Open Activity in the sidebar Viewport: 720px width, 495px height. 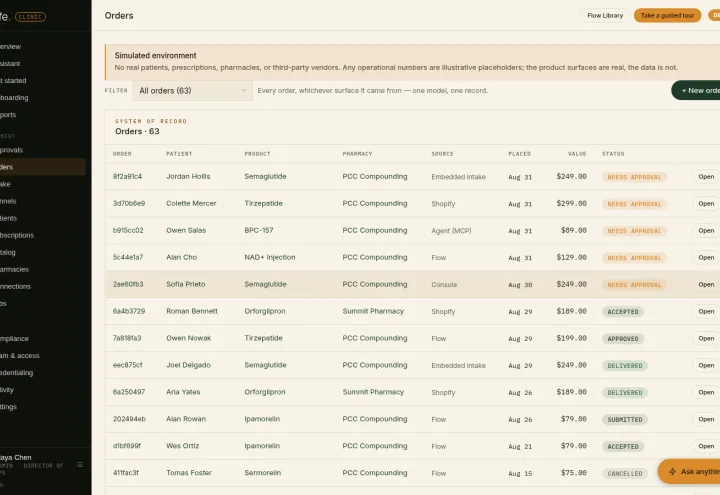42,389
